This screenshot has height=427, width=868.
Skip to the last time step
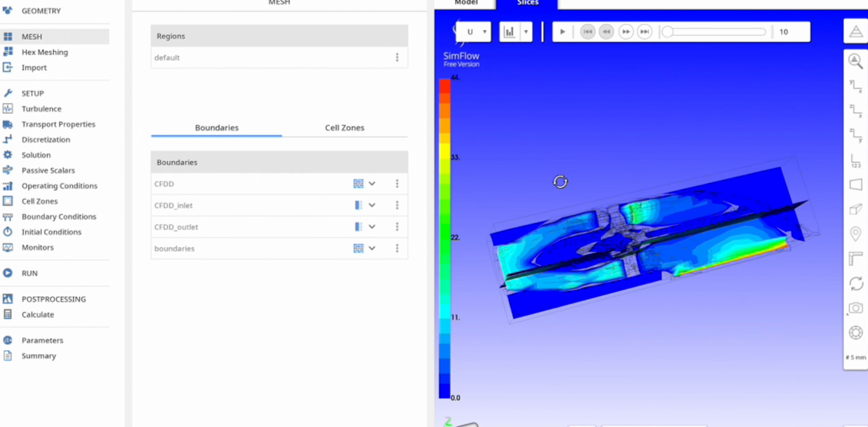[645, 32]
